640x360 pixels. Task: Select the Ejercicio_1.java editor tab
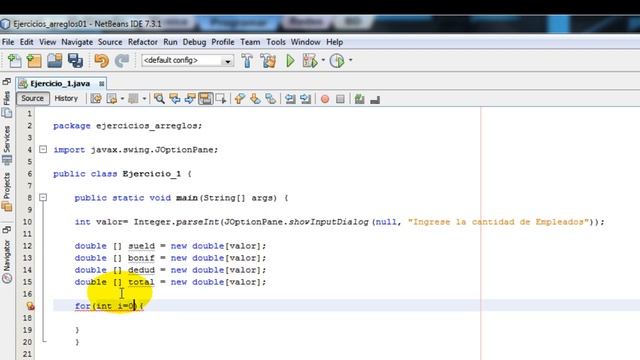click(60, 84)
